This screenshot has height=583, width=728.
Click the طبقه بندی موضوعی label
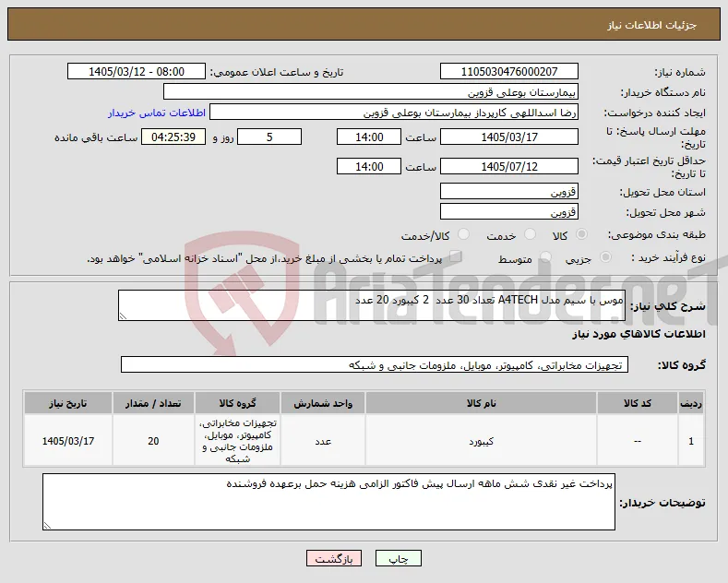click(657, 235)
